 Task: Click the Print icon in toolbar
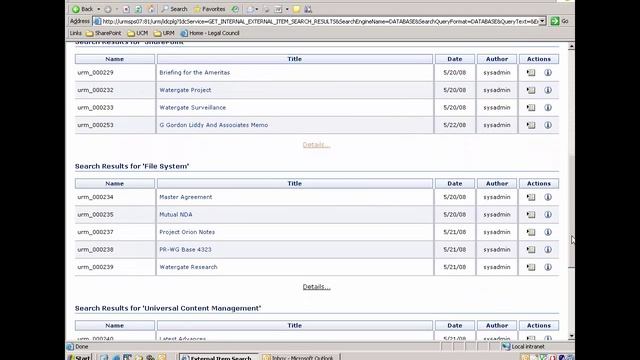click(267, 9)
